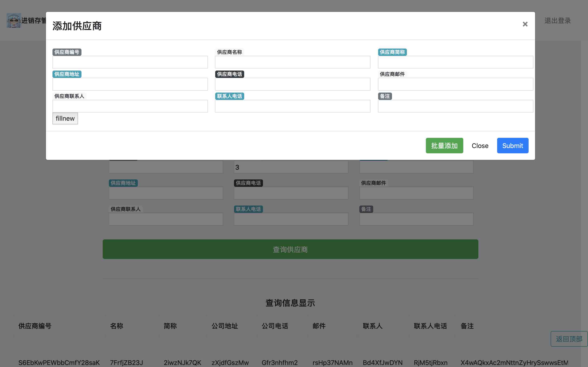Select the 供应商地址 input in modal
The width and height of the screenshot is (588, 367).
tap(130, 84)
